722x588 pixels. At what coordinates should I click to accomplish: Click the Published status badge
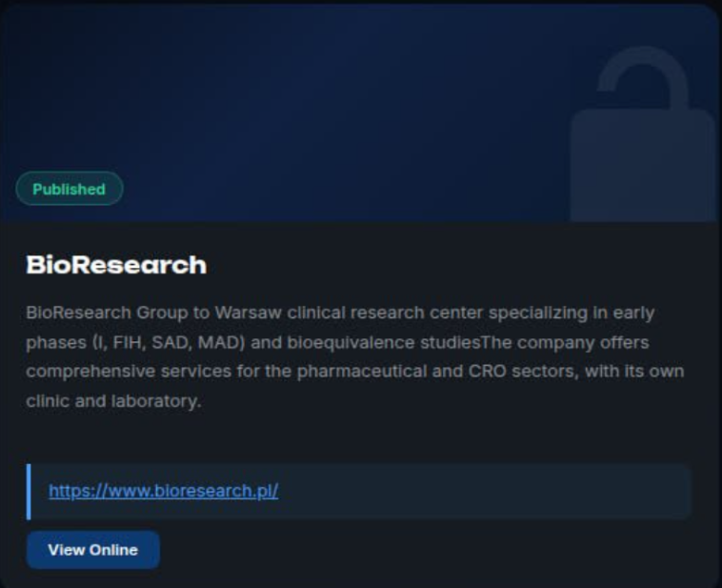(x=70, y=189)
